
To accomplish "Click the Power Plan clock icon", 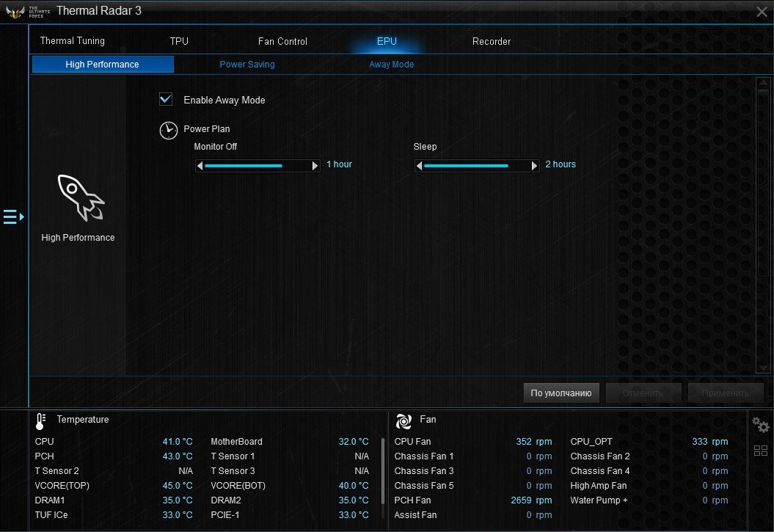I will point(168,131).
